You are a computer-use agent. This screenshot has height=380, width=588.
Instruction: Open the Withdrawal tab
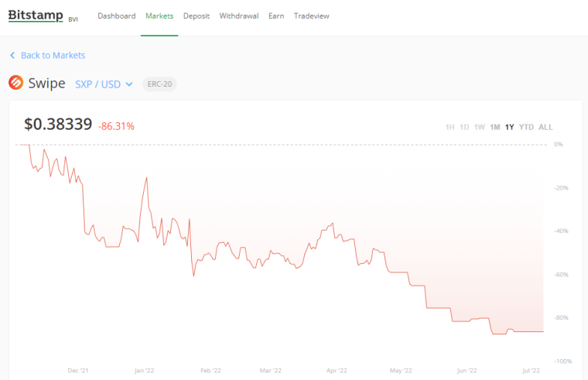coord(239,15)
